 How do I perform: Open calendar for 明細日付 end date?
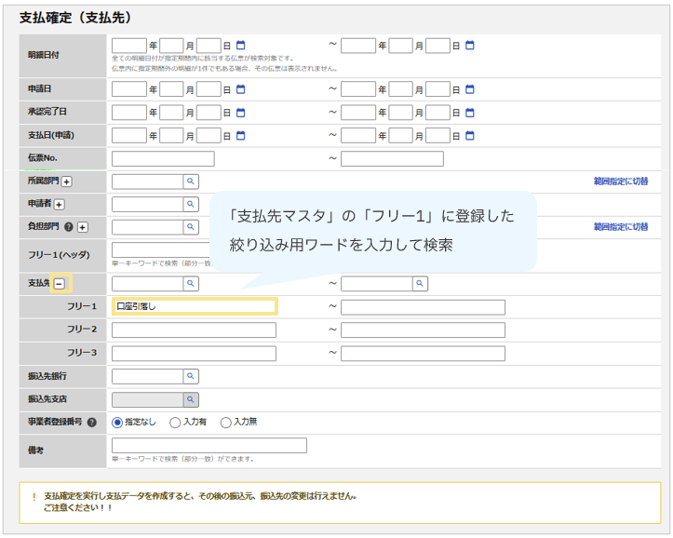470,45
